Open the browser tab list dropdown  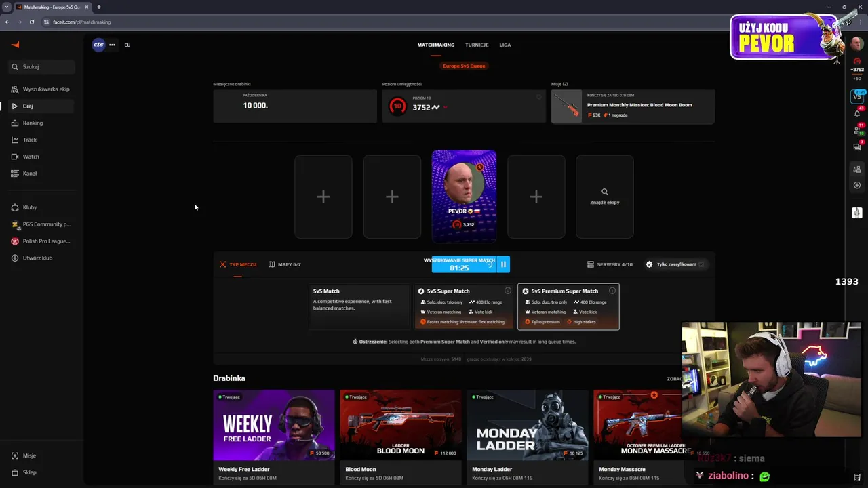pos(6,7)
